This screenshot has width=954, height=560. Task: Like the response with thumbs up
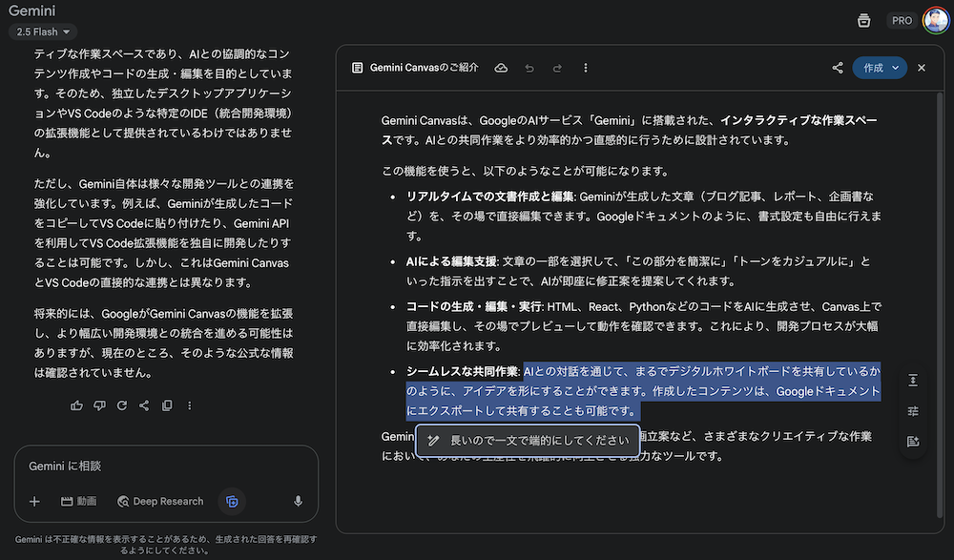click(76, 405)
